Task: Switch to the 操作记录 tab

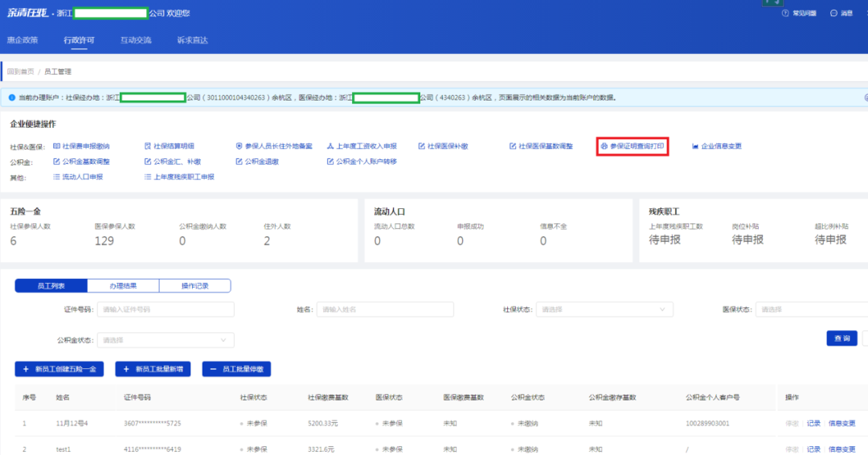Action: coord(194,286)
